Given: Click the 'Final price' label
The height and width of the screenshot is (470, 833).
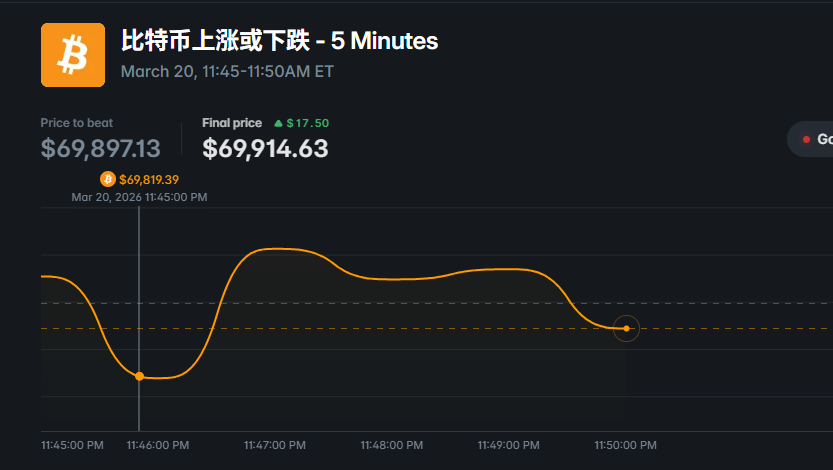Looking at the screenshot, I should coord(232,123).
